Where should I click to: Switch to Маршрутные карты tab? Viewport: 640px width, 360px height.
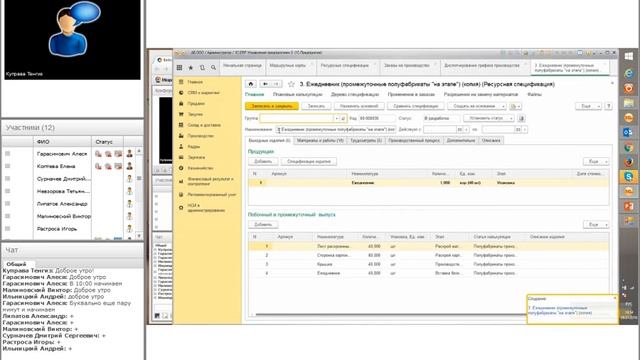(290, 66)
